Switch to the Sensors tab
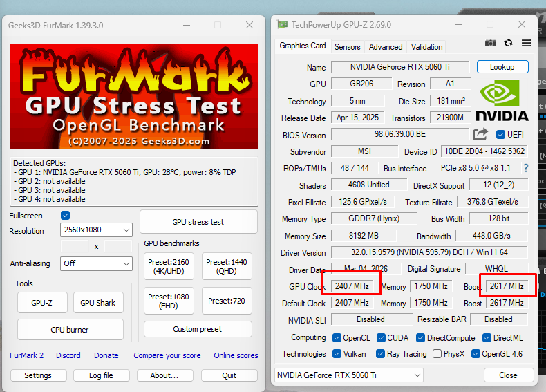 (347, 47)
